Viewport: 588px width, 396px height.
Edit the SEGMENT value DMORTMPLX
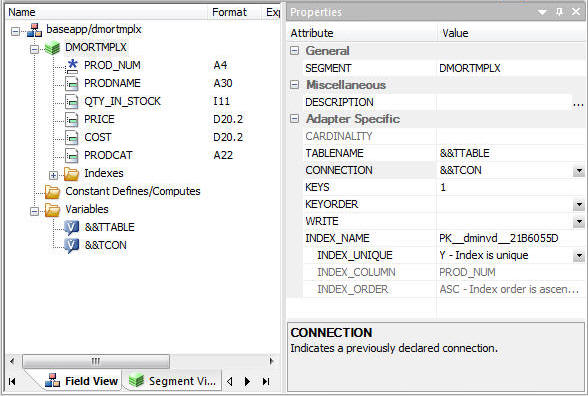pos(510,68)
